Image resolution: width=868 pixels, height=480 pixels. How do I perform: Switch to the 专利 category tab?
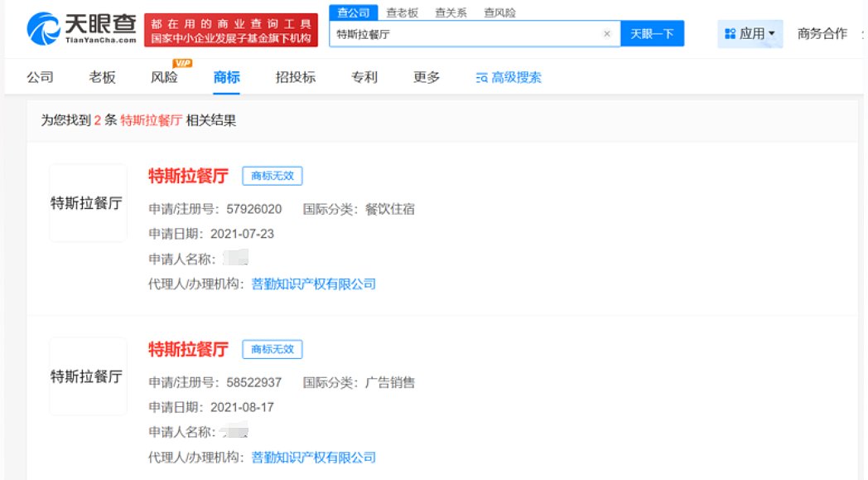point(364,77)
